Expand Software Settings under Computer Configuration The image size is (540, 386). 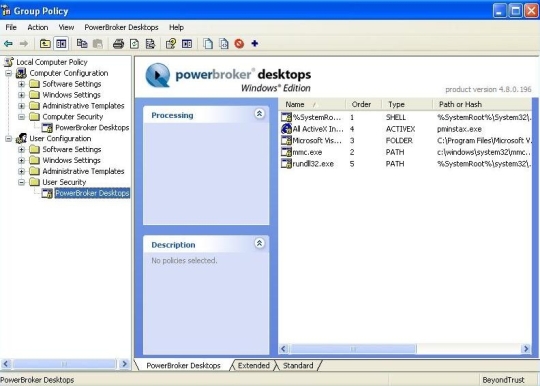point(21,84)
